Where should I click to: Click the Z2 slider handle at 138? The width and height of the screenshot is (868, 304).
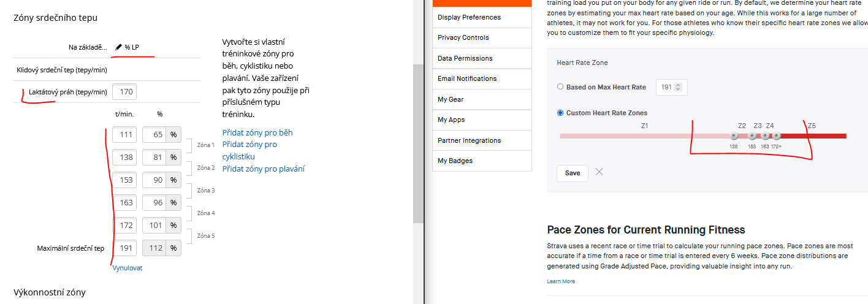coord(734,136)
